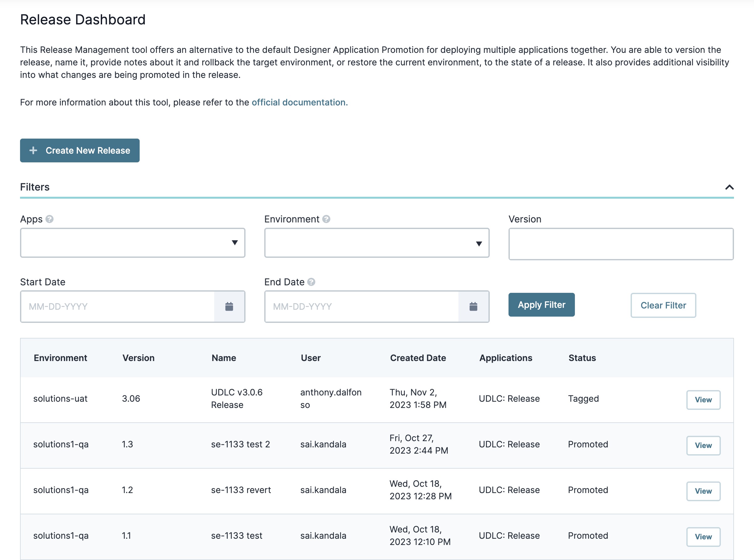Click the Version input field
The width and height of the screenshot is (754, 560).
[x=621, y=244]
